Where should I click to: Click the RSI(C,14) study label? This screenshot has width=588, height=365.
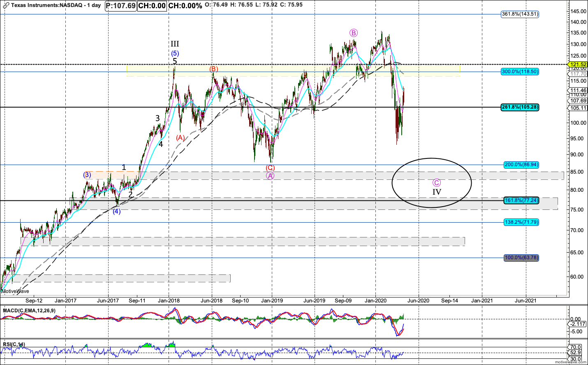[14, 344]
